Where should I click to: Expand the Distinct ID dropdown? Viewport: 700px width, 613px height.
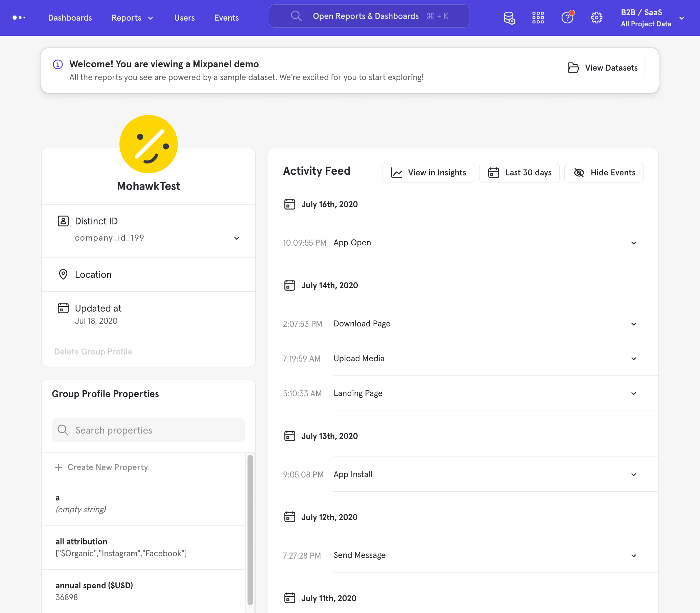tap(236, 238)
